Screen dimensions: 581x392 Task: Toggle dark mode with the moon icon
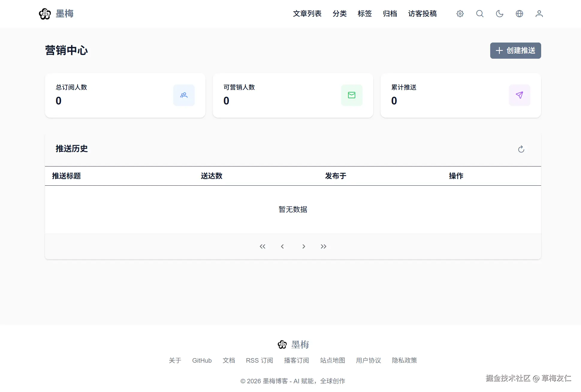tap(499, 14)
